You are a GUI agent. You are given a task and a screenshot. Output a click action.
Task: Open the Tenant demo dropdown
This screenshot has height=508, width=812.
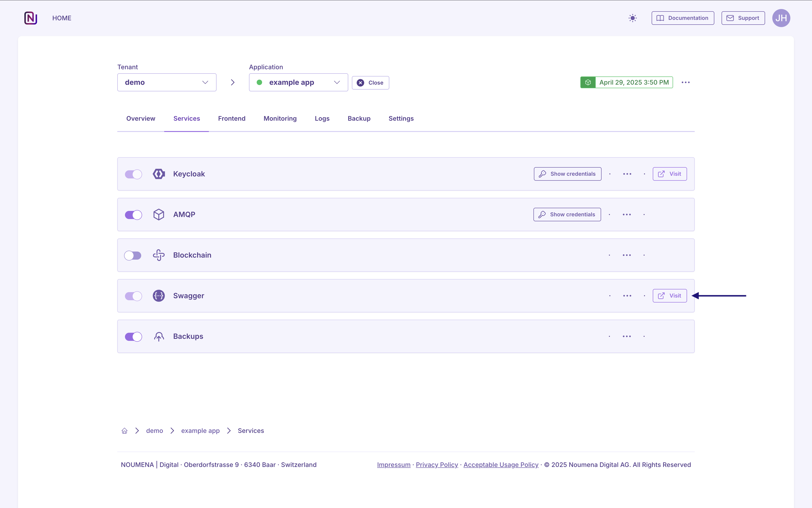[167, 83]
